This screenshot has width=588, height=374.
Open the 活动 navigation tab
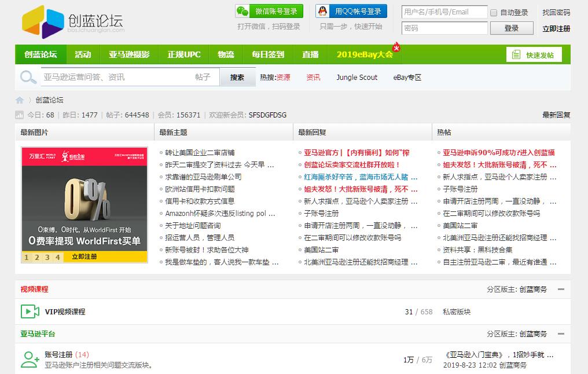[83, 54]
